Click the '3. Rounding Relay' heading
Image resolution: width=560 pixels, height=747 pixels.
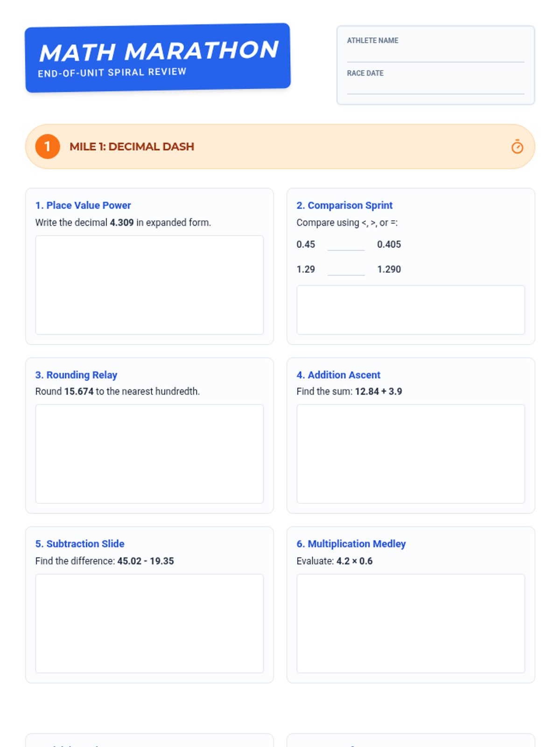(x=76, y=375)
